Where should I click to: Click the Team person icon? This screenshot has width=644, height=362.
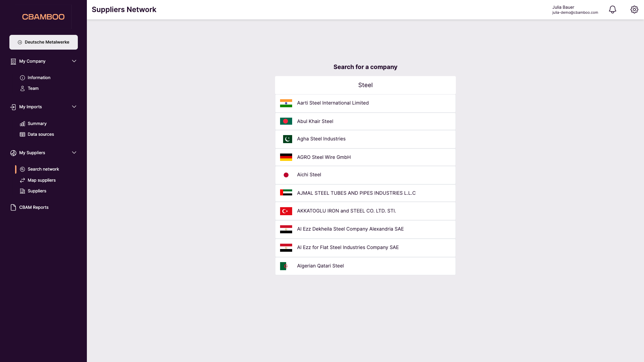pos(22,88)
